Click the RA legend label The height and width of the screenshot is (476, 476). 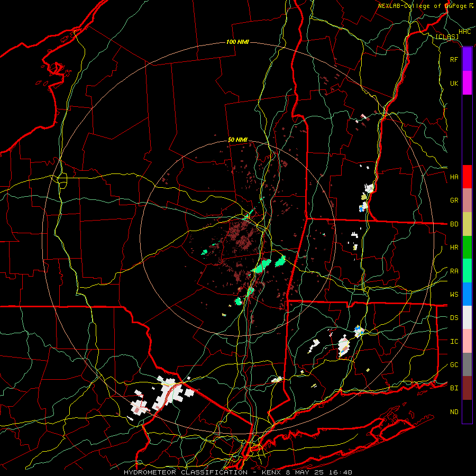click(454, 271)
